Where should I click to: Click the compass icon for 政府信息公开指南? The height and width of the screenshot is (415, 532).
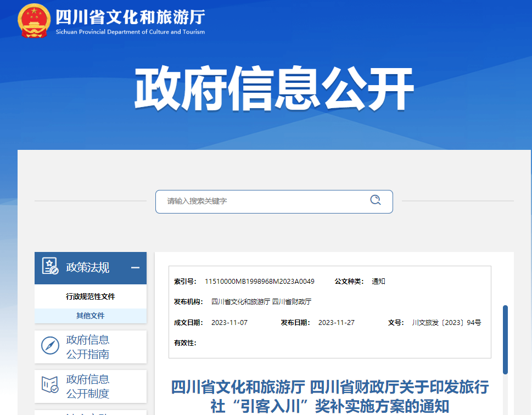(50, 346)
